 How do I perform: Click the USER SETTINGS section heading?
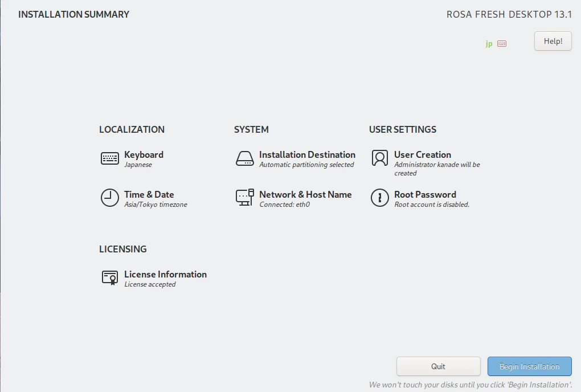(402, 129)
